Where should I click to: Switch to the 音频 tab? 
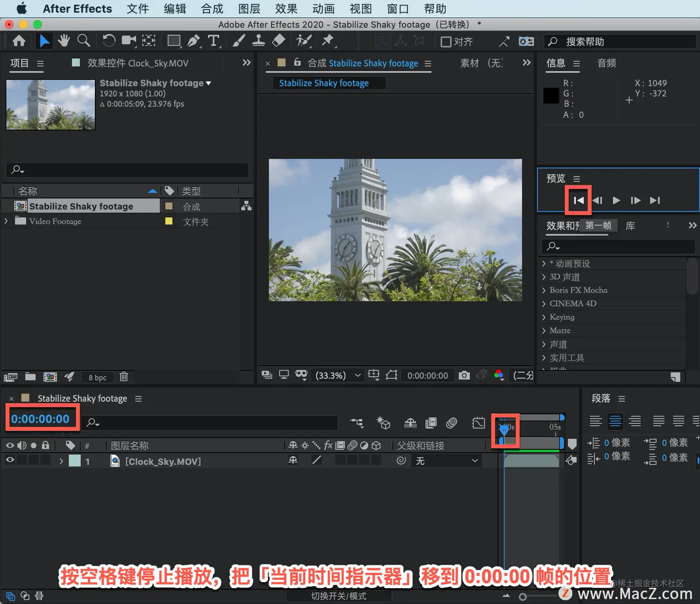coord(606,63)
